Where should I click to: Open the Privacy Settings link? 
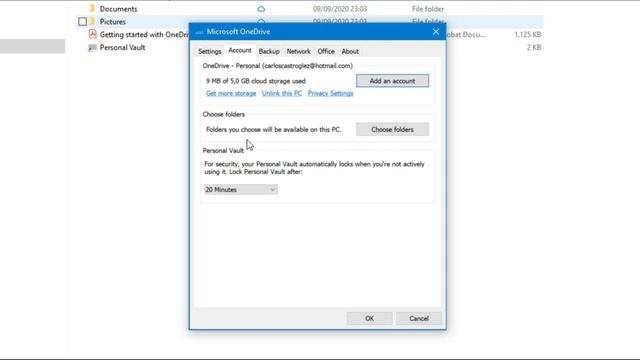(x=330, y=93)
